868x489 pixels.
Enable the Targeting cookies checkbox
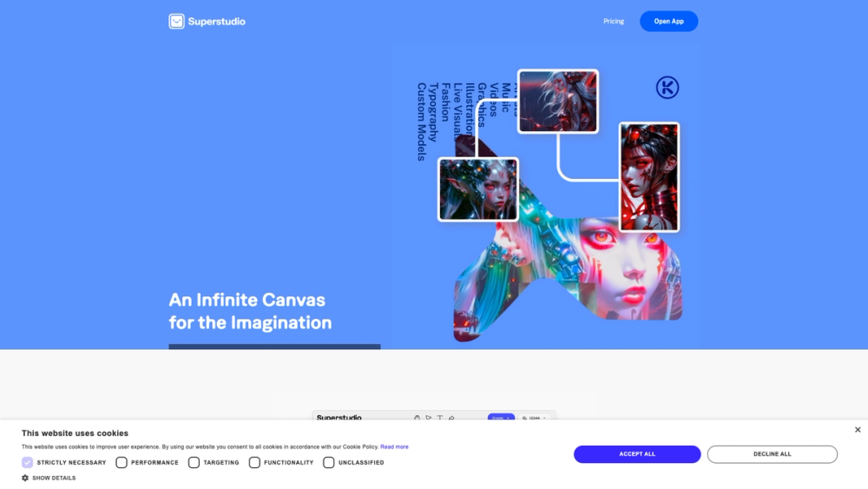click(x=194, y=462)
